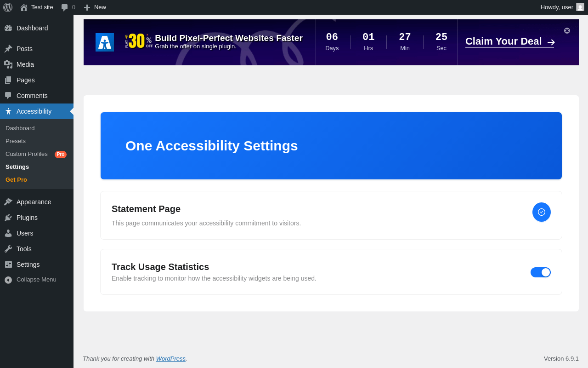Image resolution: width=588 pixels, height=368 pixels.
Task: Click the Claim Your Deal link
Action: (x=509, y=41)
